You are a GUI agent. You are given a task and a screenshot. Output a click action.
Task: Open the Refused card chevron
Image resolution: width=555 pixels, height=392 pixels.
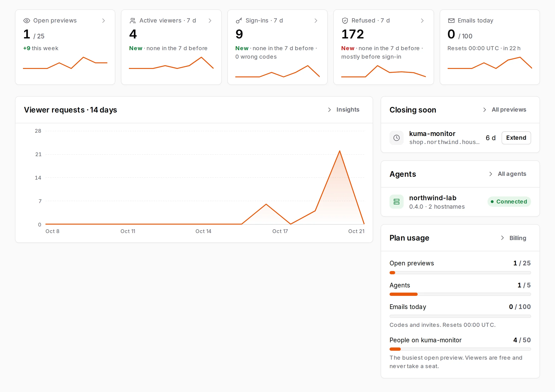422,21
